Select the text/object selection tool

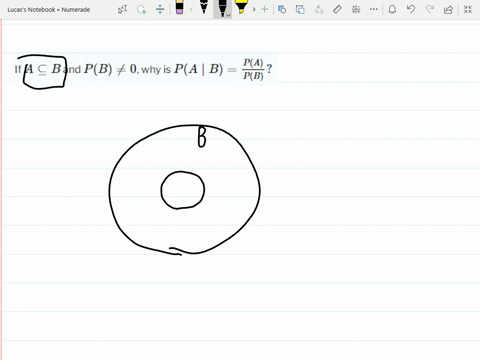point(123,9)
